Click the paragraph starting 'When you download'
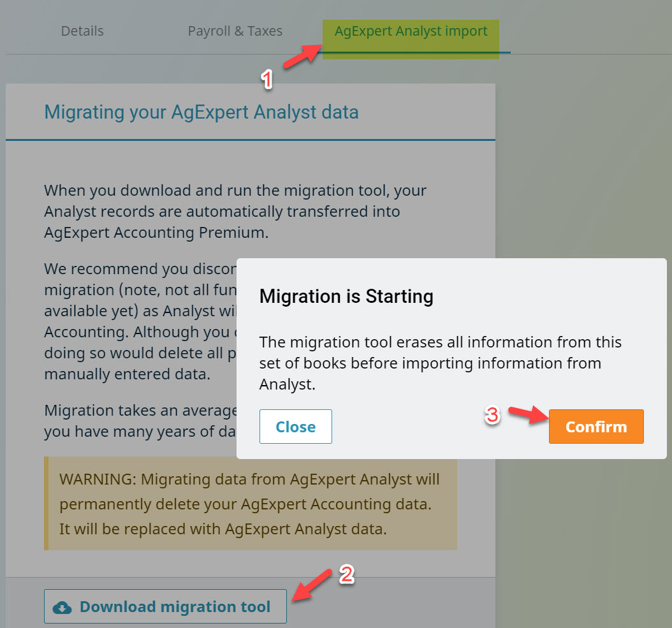Screen dimensions: 672x628 click(x=235, y=211)
